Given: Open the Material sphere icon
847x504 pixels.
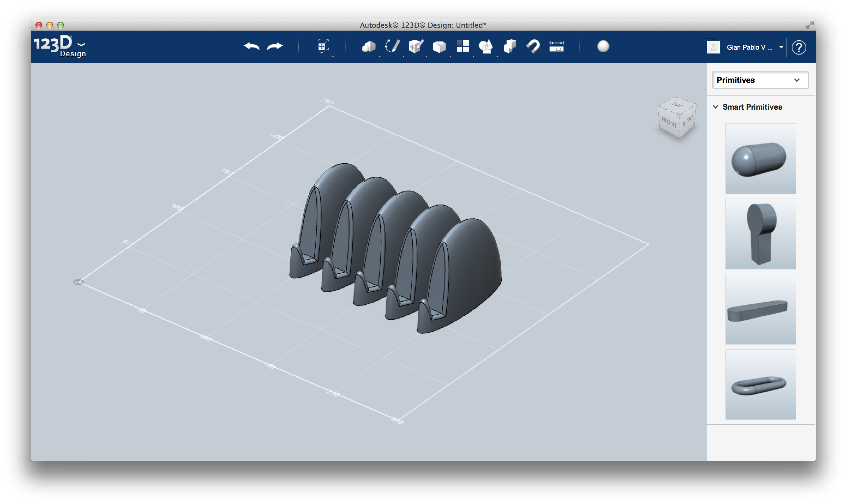Looking at the screenshot, I should tap(603, 47).
